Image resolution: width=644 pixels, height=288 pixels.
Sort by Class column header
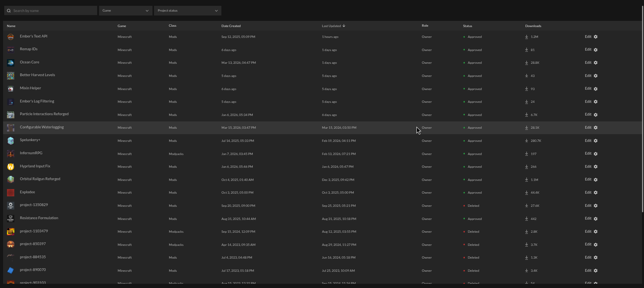[x=173, y=26]
